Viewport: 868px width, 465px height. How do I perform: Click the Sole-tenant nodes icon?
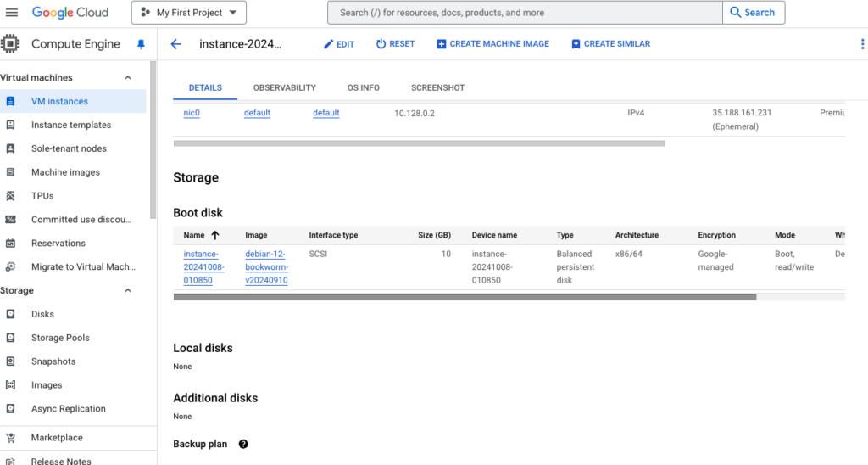click(10, 148)
